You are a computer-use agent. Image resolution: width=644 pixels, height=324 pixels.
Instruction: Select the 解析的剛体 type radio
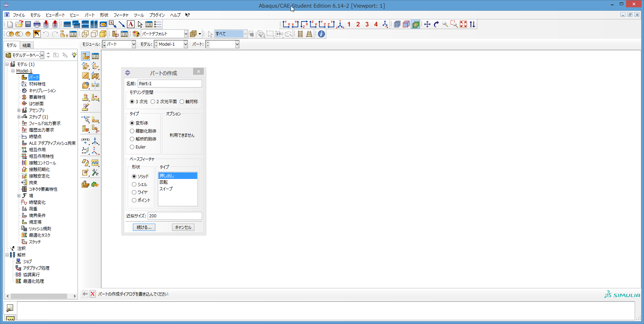click(132, 139)
